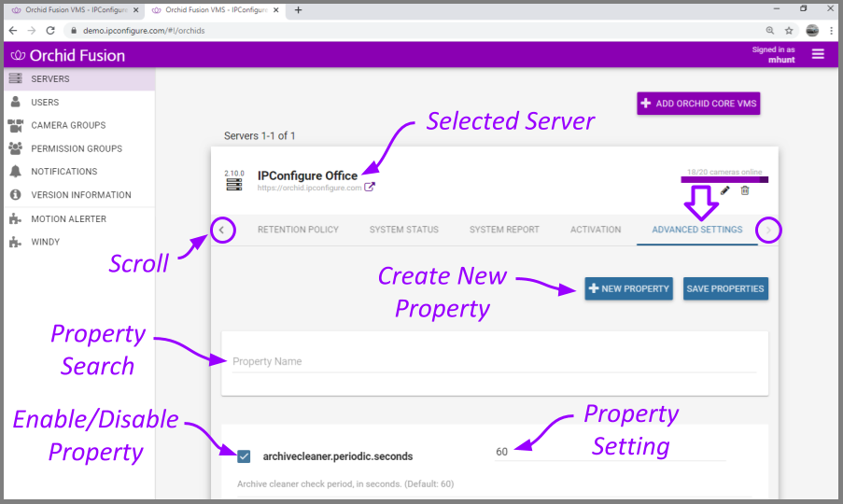Switch to the Retention Policy tab
This screenshot has height=504, width=843.
tap(298, 230)
